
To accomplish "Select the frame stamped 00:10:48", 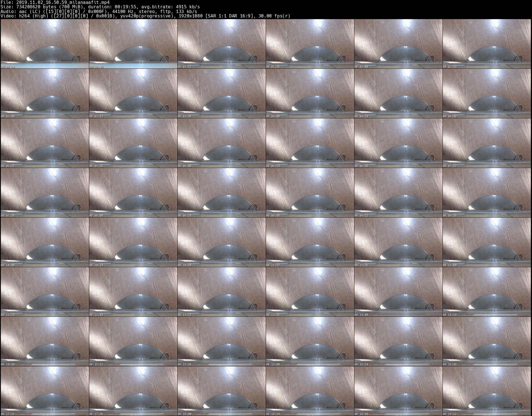I will pyautogui.click(x=221, y=242).
